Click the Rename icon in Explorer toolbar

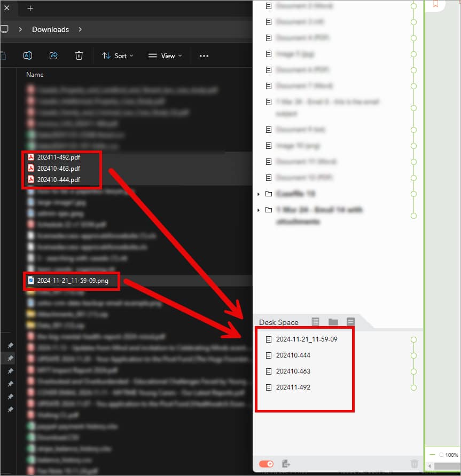28,55
